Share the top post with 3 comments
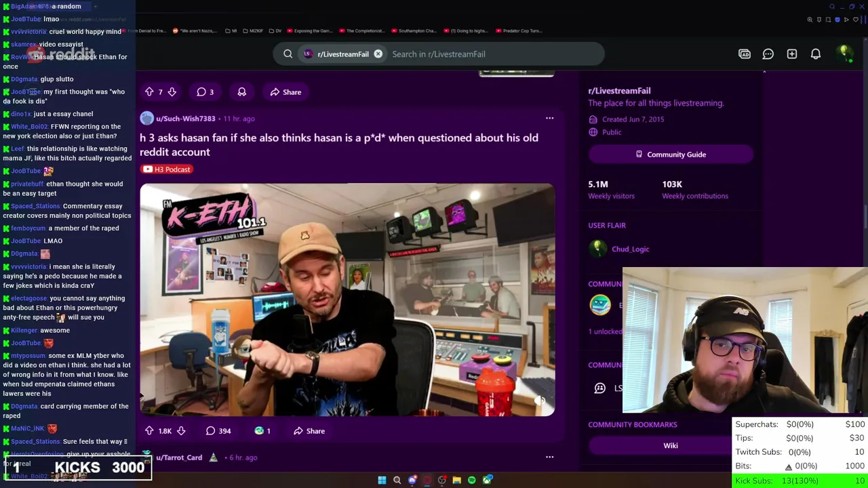The height and width of the screenshot is (488, 868). click(285, 92)
